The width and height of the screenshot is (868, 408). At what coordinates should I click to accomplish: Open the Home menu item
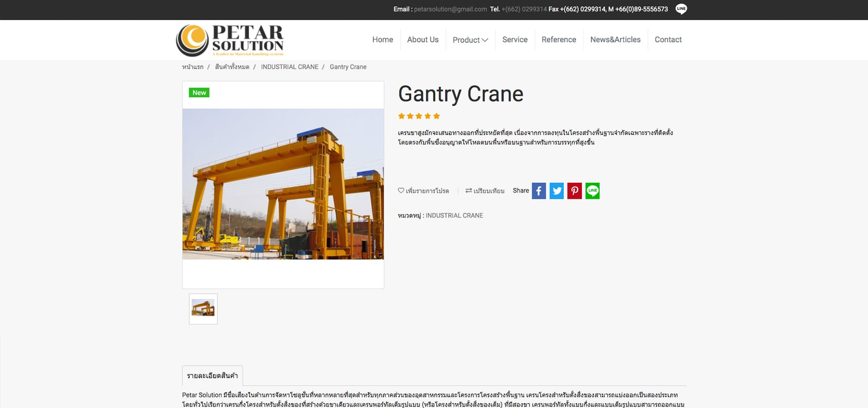(x=382, y=40)
